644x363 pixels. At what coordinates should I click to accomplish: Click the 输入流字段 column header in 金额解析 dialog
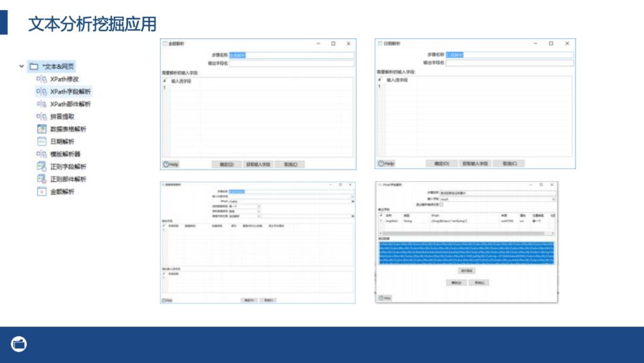point(181,81)
